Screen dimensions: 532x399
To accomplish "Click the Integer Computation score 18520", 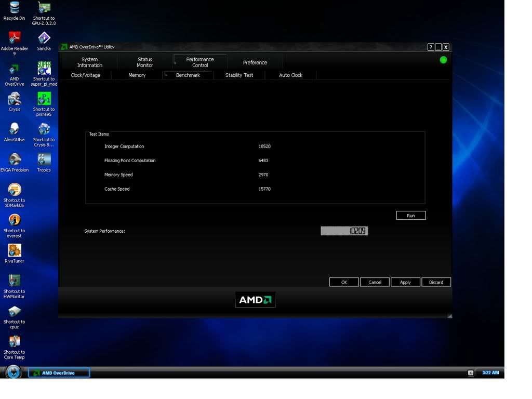I will pyautogui.click(x=264, y=147).
